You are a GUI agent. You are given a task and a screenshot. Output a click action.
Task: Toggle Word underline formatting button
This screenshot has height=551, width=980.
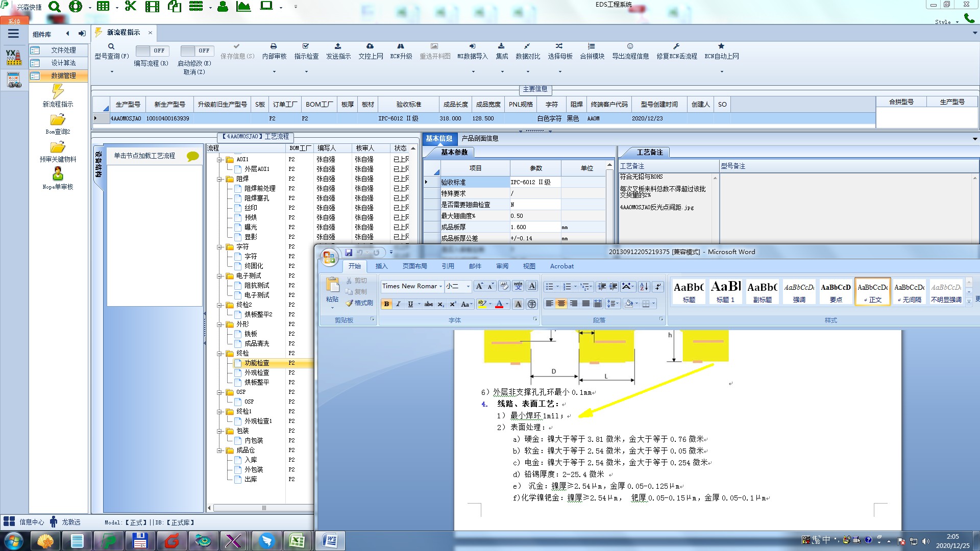[410, 304]
